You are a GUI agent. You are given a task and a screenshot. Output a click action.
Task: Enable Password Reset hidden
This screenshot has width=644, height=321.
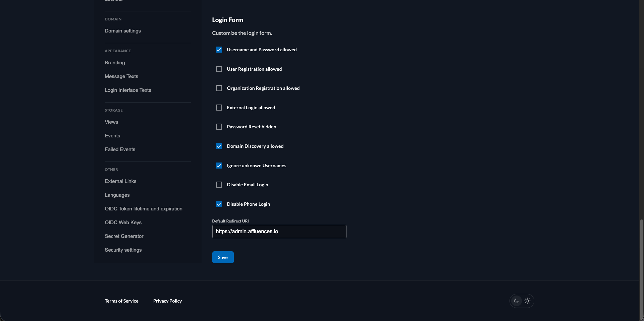(x=219, y=126)
